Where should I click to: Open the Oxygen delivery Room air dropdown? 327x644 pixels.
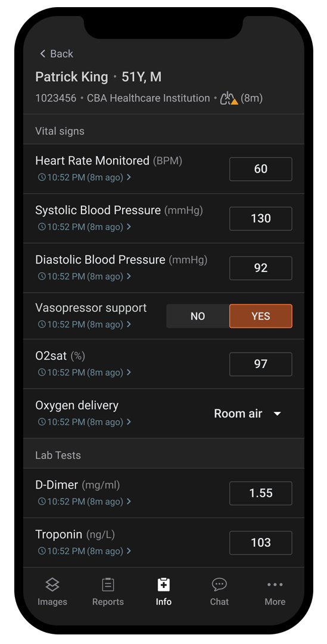pyautogui.click(x=248, y=414)
